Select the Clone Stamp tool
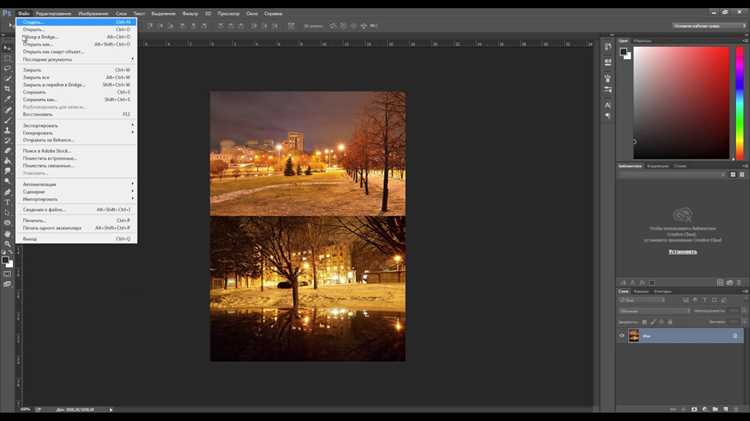The width and height of the screenshot is (750, 421). pyautogui.click(x=7, y=130)
